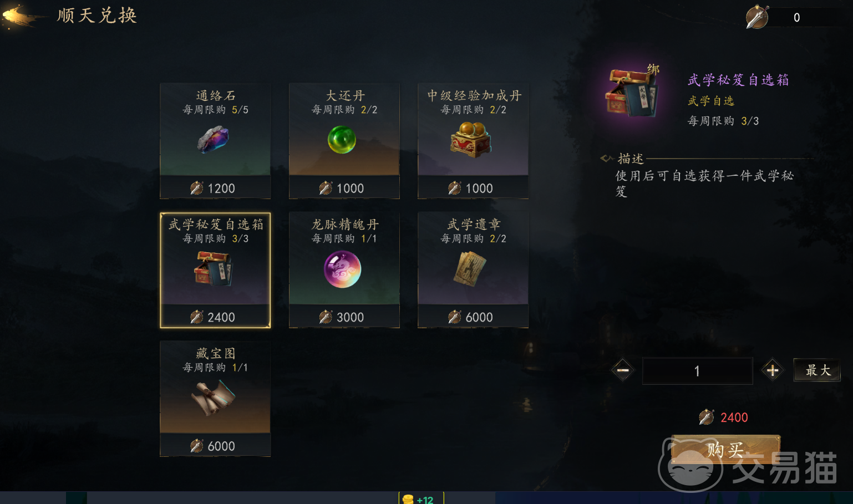
Task: Select the 武学秘笈自选箱 item card
Action: [x=215, y=271]
